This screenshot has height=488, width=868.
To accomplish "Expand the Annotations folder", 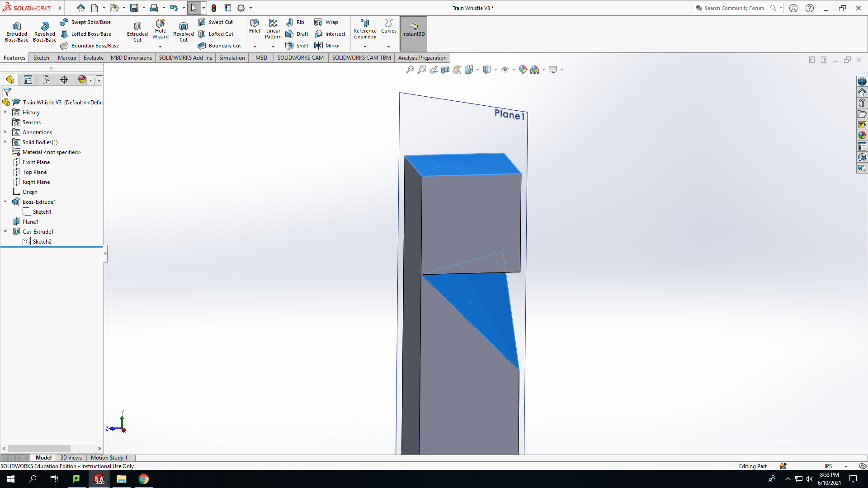I will click(5, 132).
